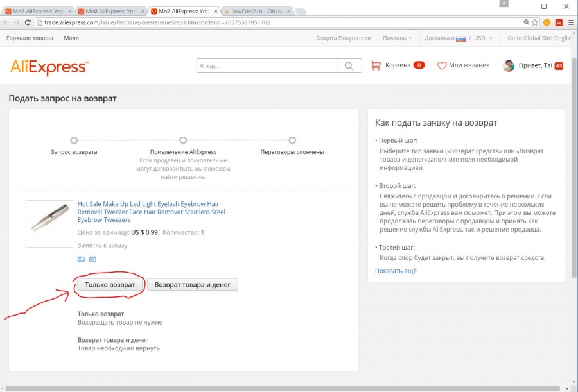This screenshot has height=392, width=578.
Task: Click the user avatar beside Привет, Tai
Action: (509, 65)
